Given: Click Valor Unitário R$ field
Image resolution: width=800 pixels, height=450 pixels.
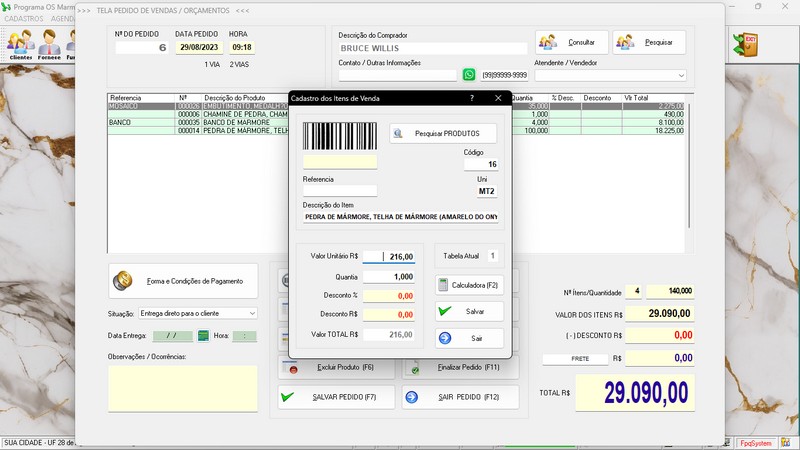Looking at the screenshot, I should pyautogui.click(x=389, y=257).
